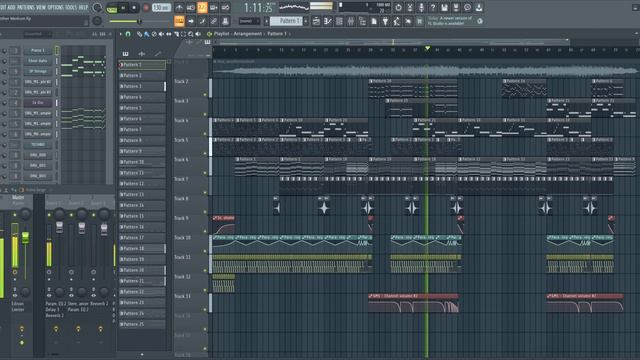This screenshot has height=360, width=640.
Task: Toggle typing keyboard to piano icon
Action: (179, 21)
